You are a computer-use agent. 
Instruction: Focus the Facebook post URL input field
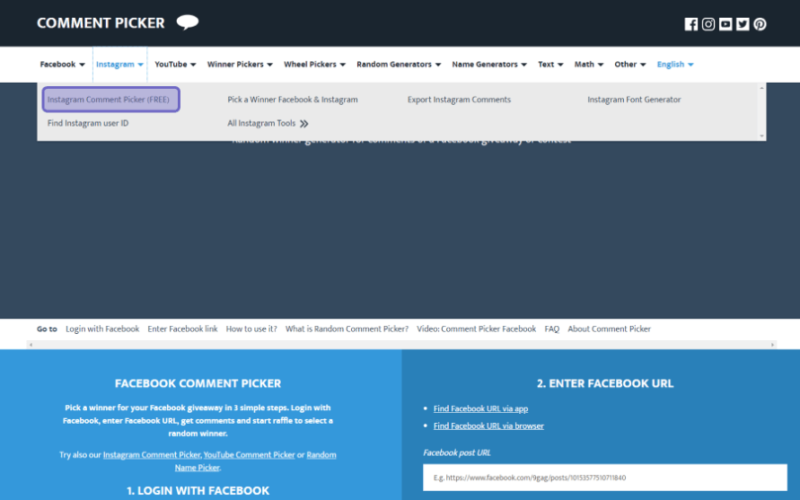[605, 478]
